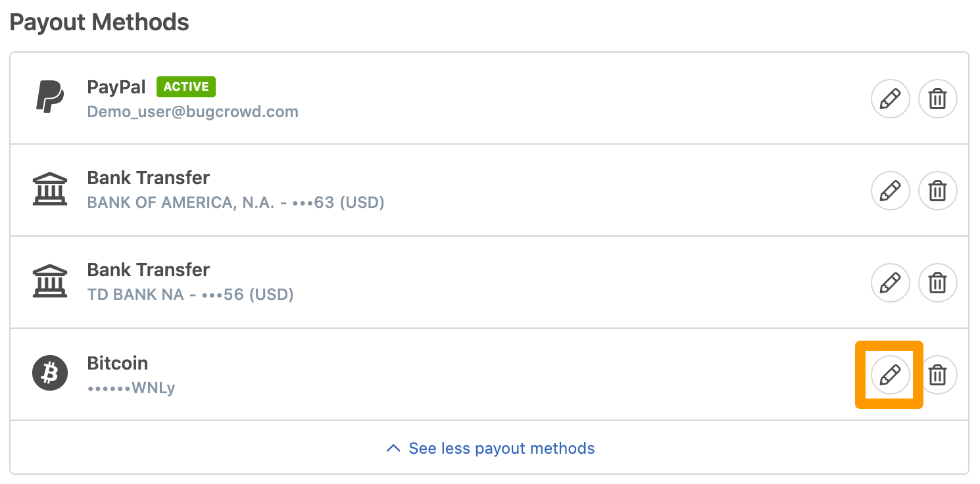The width and height of the screenshot is (980, 484).
Task: Click the See less payout methods link
Action: pos(502,448)
